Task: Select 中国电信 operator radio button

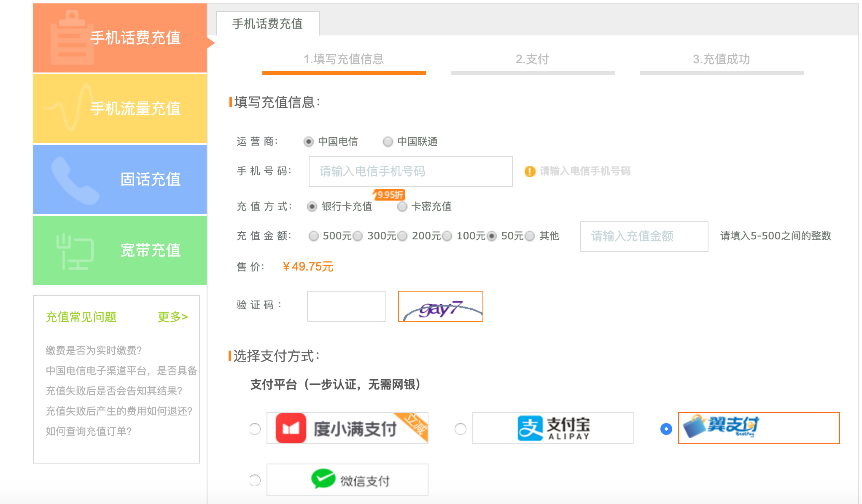Action: [308, 142]
